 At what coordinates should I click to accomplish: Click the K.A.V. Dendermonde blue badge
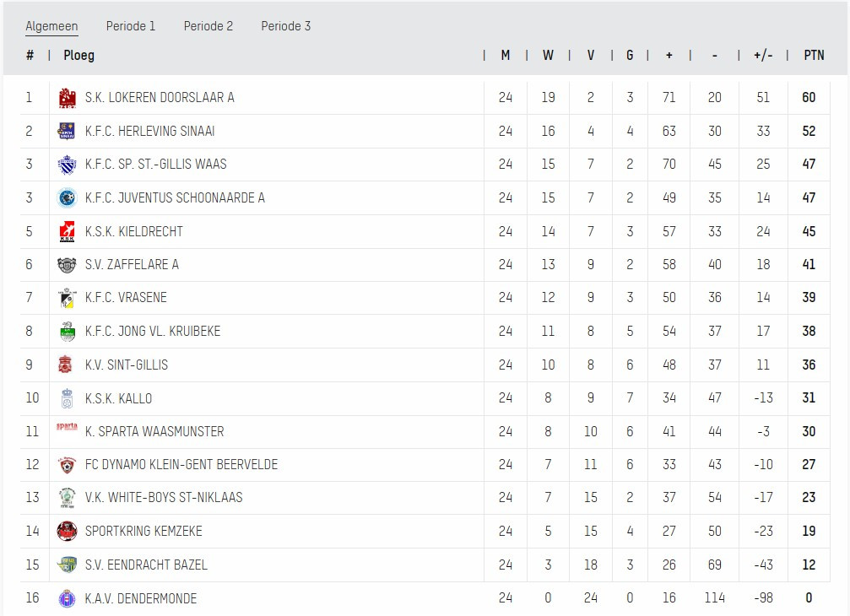tap(68, 598)
